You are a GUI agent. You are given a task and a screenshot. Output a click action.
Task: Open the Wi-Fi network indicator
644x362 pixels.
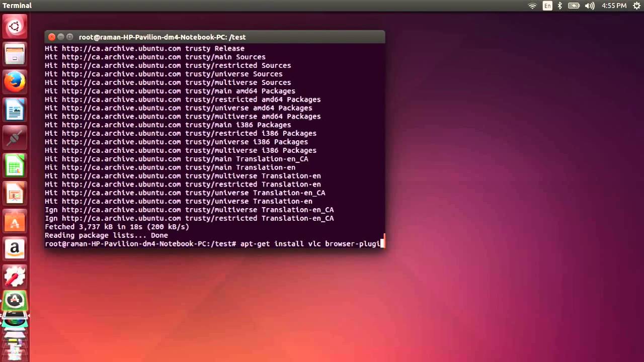(532, 6)
